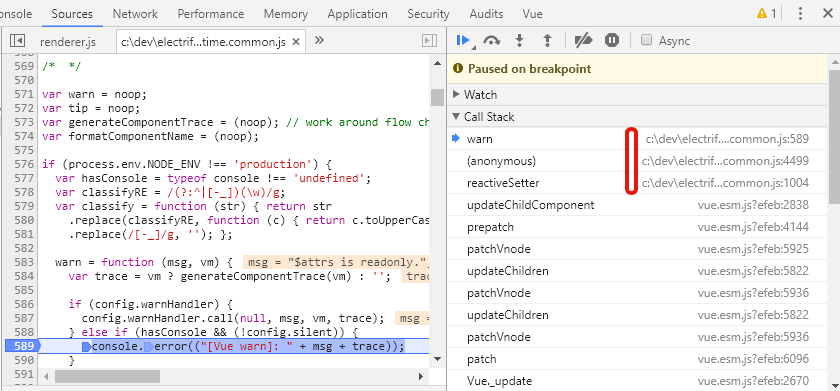840x391 pixels.
Task: Open the Application tab
Action: coord(357,14)
